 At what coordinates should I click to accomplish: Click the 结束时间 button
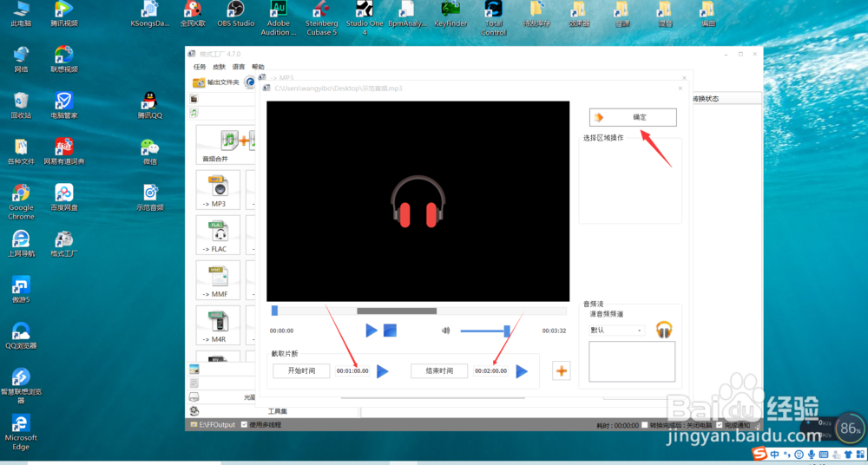click(439, 371)
